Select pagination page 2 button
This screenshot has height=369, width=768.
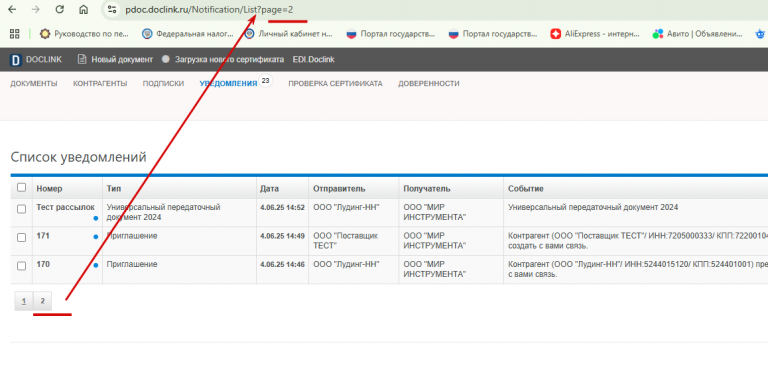pos(43,301)
